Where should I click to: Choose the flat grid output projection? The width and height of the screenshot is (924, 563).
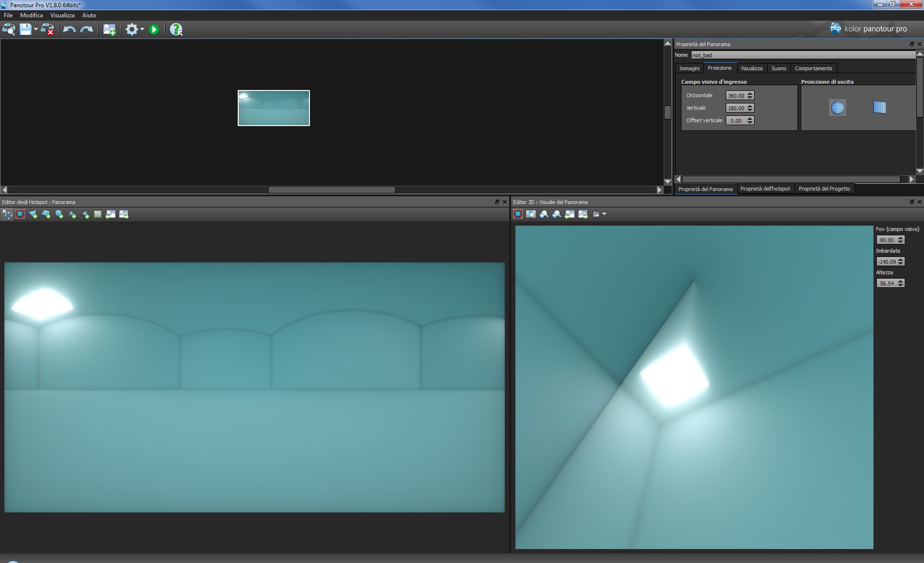click(x=879, y=108)
